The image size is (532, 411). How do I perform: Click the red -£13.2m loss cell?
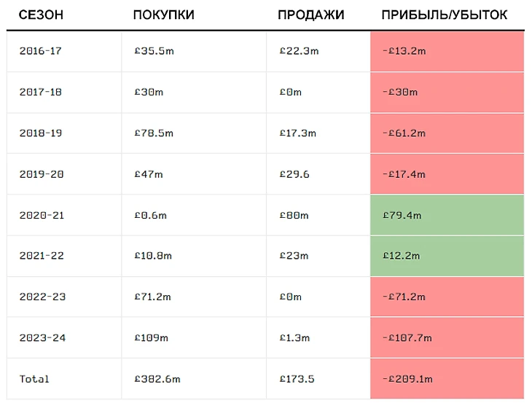pos(447,51)
